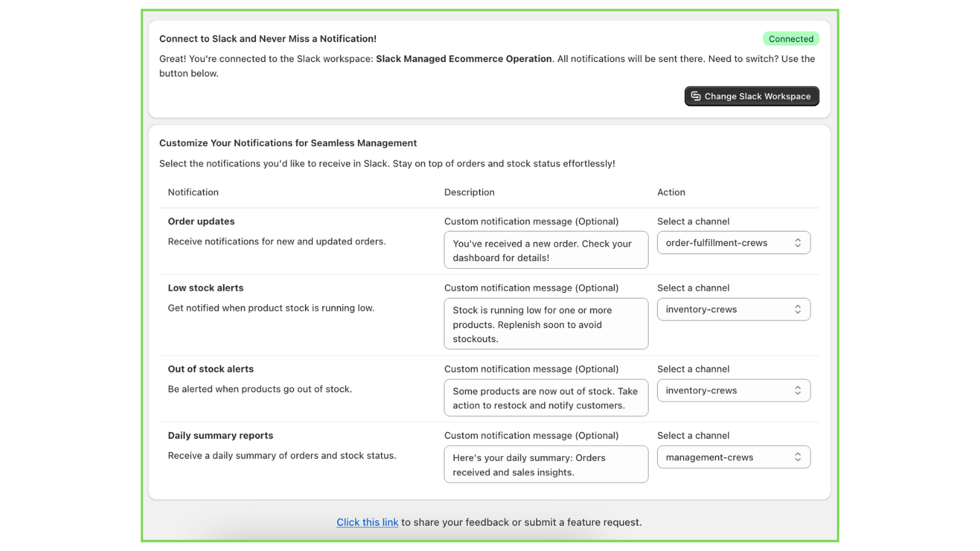Viewport: 980px width, 551px height.
Task: Click the Out of stock alerts message field
Action: tap(545, 397)
